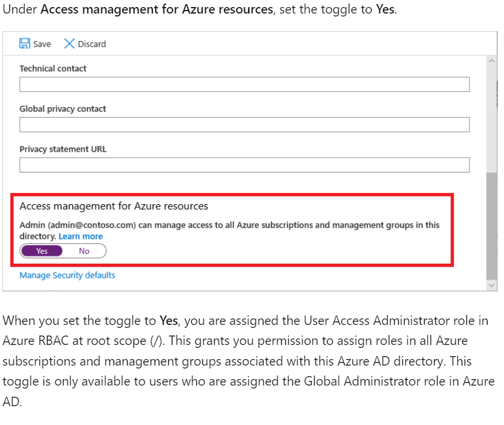The width and height of the screenshot is (504, 425).
Task: Click the Admin (admin@contoso.com) description text
Action: click(229, 231)
